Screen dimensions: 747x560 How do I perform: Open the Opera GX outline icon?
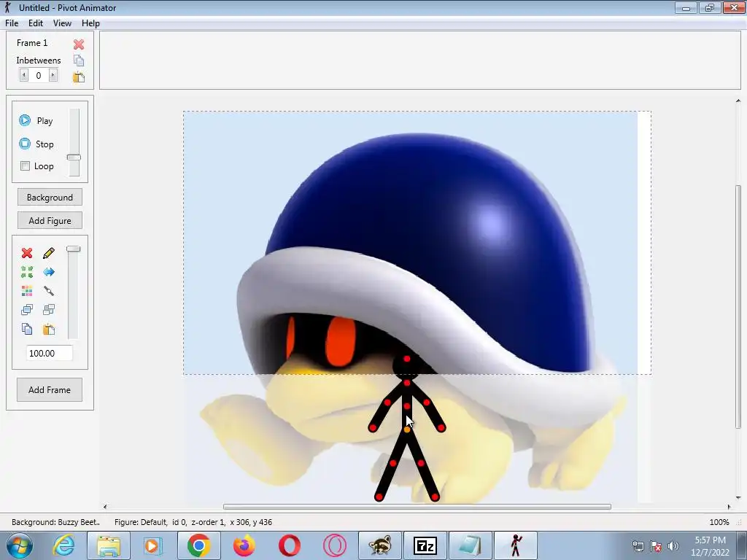[x=334, y=545]
